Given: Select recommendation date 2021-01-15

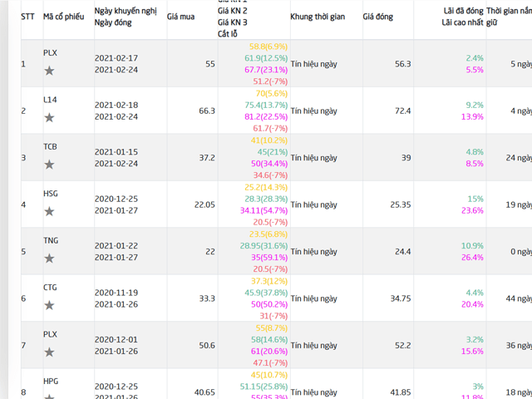Looking at the screenshot, I should 116,151.
